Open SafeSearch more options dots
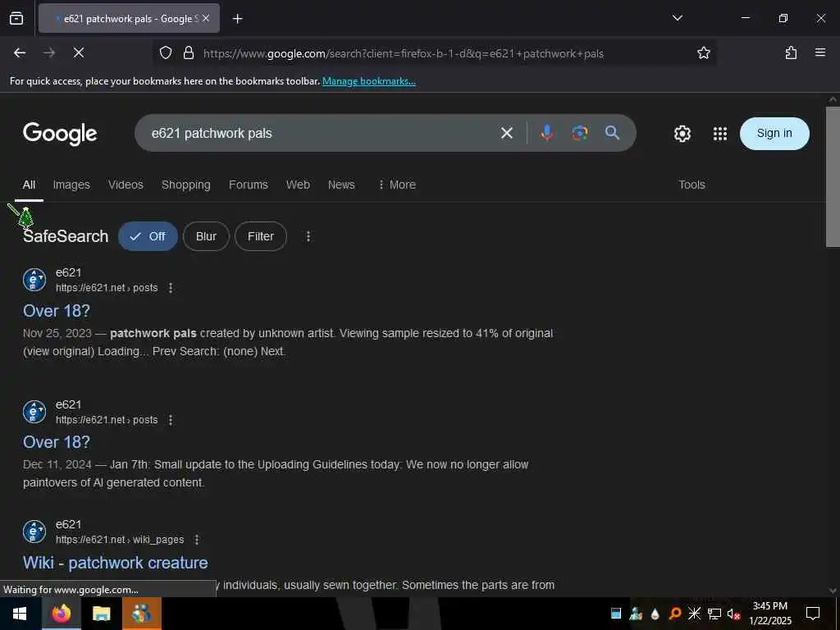This screenshot has height=630, width=840. coord(308,236)
